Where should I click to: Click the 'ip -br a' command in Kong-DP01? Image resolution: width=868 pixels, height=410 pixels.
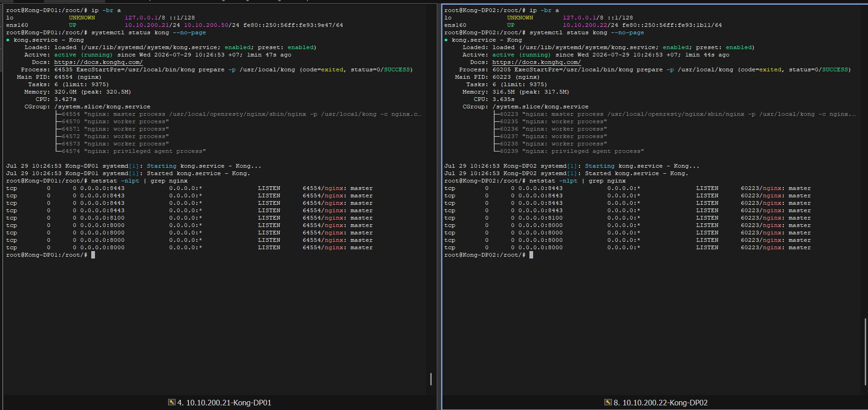coord(106,10)
